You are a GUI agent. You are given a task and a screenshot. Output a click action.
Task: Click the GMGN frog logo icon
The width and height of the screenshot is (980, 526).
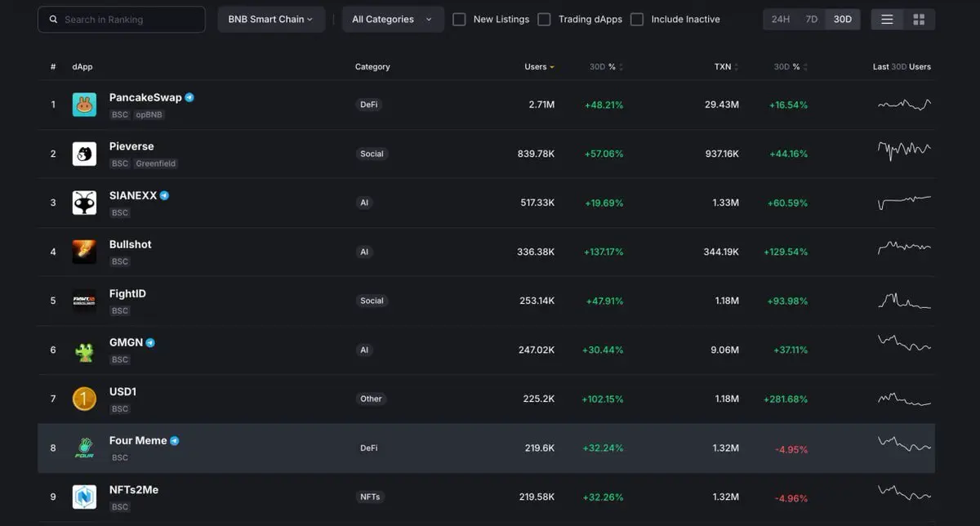point(84,350)
